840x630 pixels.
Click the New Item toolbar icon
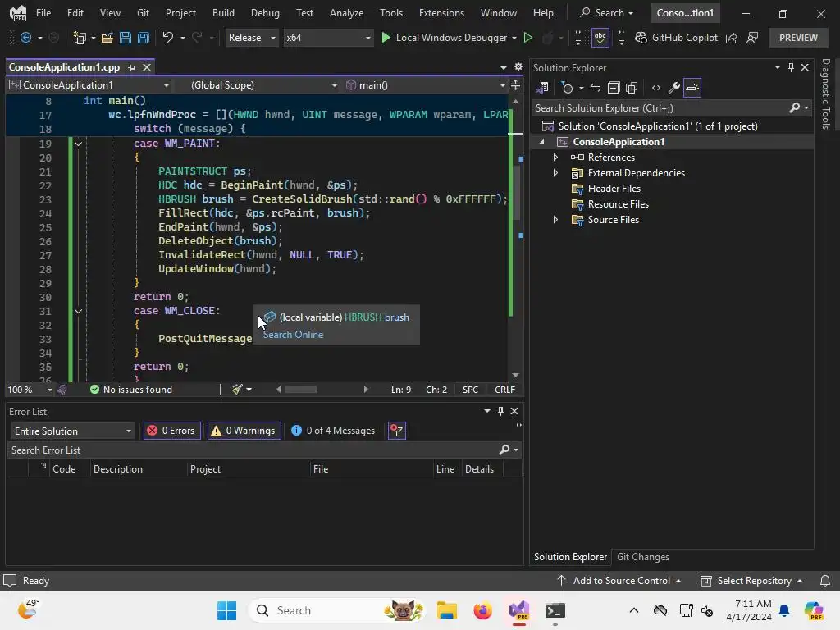point(80,38)
